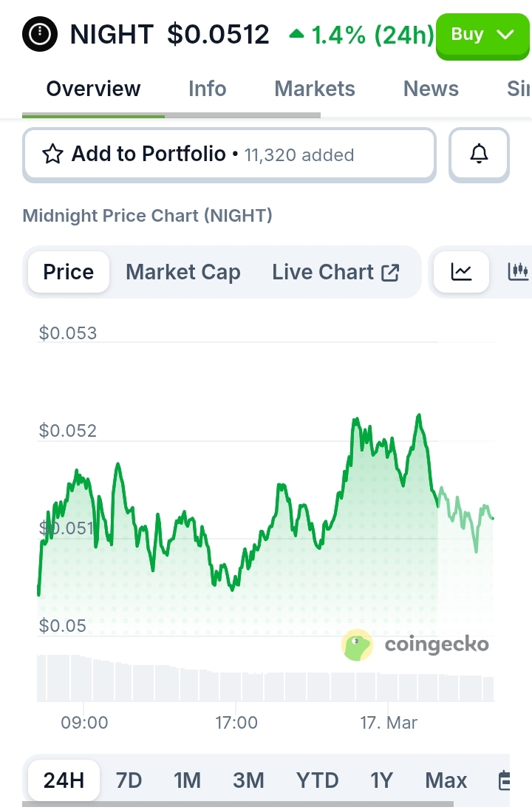Image resolution: width=532 pixels, height=810 pixels.
Task: Choose the 7D time range
Action: pos(129,780)
